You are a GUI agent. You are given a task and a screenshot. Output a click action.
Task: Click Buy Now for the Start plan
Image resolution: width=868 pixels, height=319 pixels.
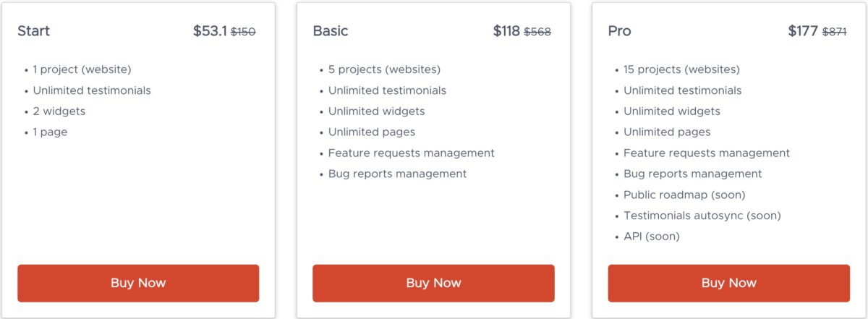pos(138,283)
